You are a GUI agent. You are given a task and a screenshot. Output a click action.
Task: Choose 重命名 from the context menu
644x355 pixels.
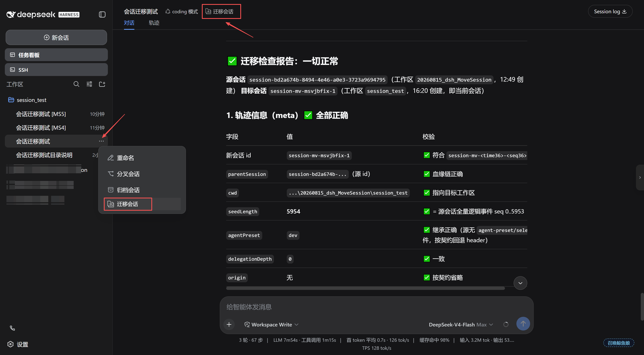tap(142, 158)
